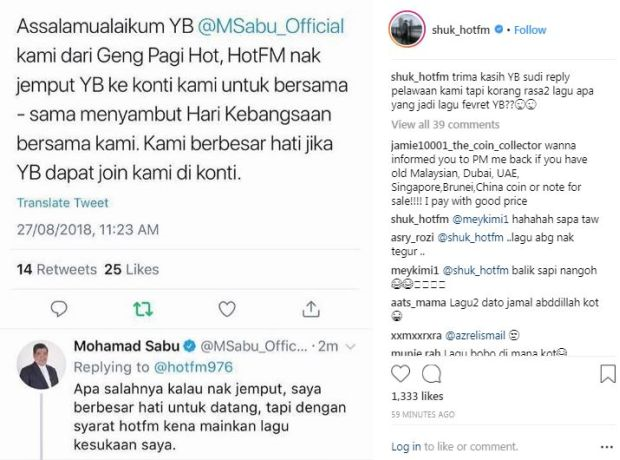Click the tweet reply speech bubble icon
Image resolution: width=620 pixels, height=460 pixels.
[59, 309]
